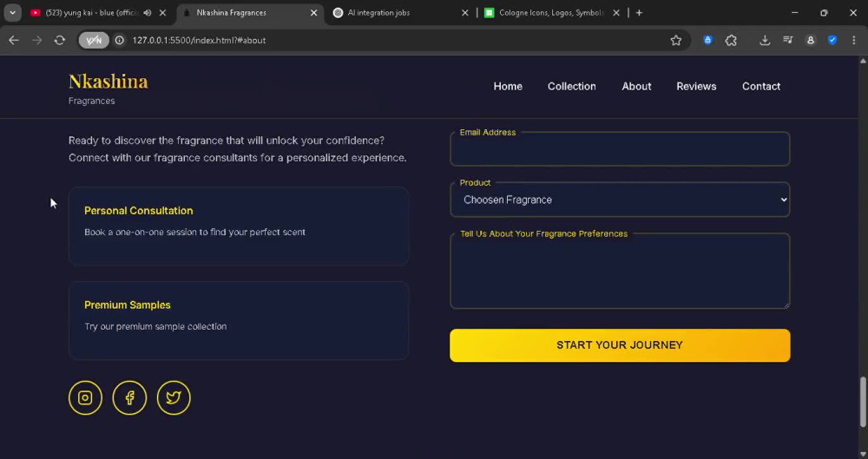
Task: Open the Twitter social icon
Action: coord(174,397)
